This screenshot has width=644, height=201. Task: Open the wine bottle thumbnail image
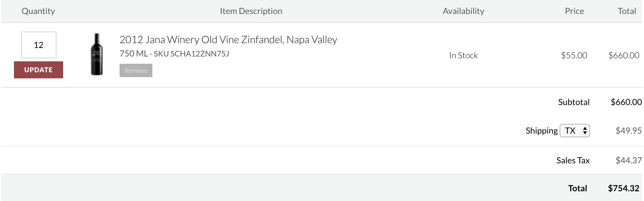97,54
